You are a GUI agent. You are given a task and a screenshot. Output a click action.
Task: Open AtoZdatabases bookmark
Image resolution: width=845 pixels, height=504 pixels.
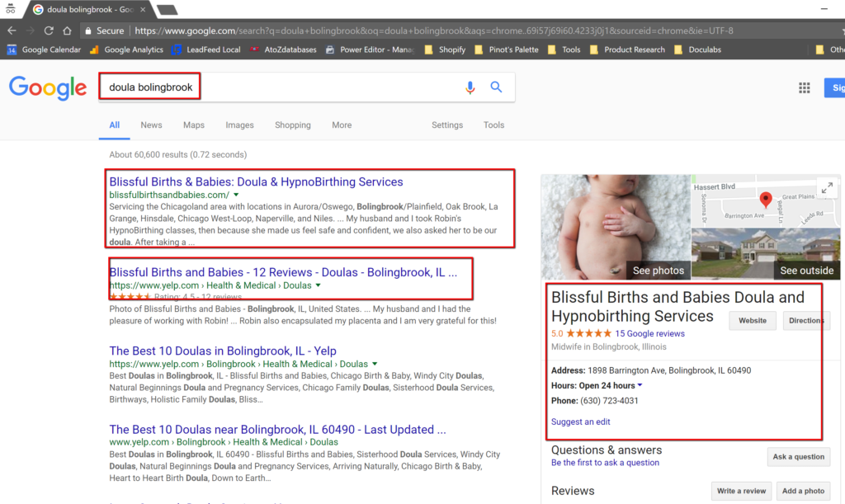[284, 49]
